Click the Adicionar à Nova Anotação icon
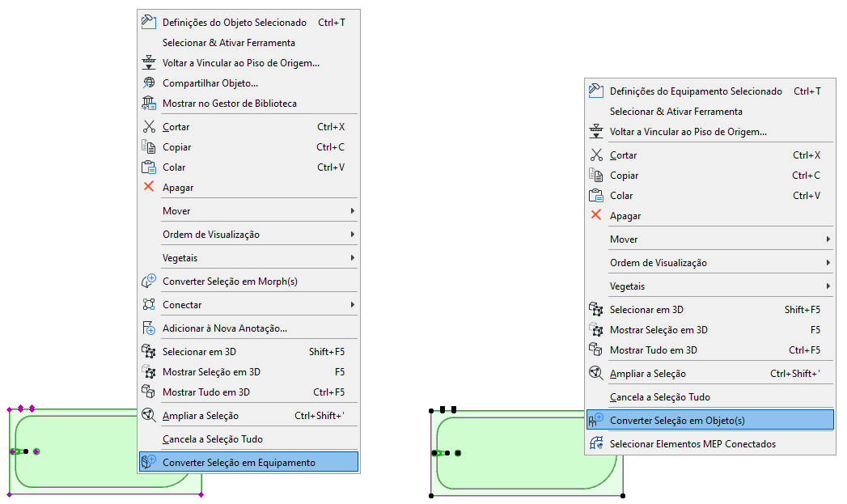This screenshot has height=504, width=847. pyautogui.click(x=149, y=328)
